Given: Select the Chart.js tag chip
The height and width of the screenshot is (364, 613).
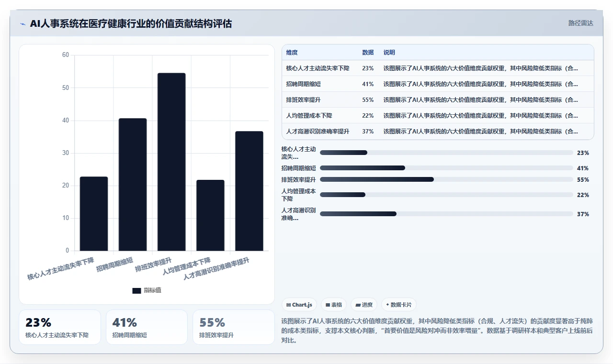Looking at the screenshot, I should (299, 305).
